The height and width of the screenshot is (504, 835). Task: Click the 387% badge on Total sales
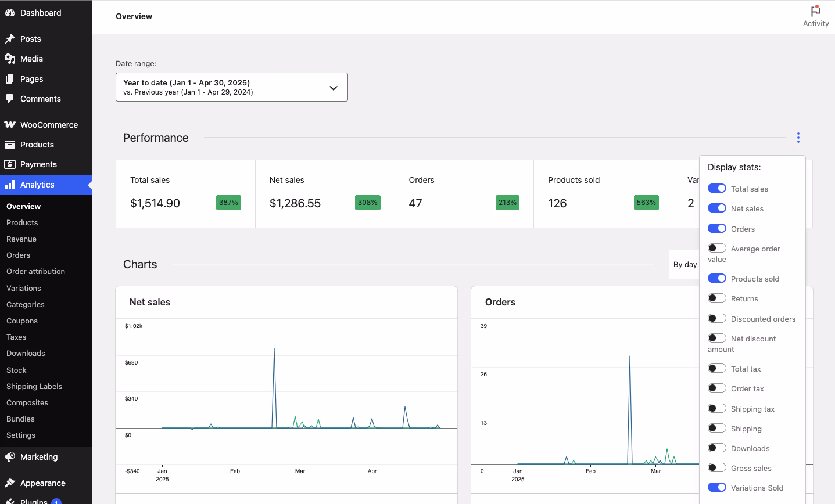point(228,203)
